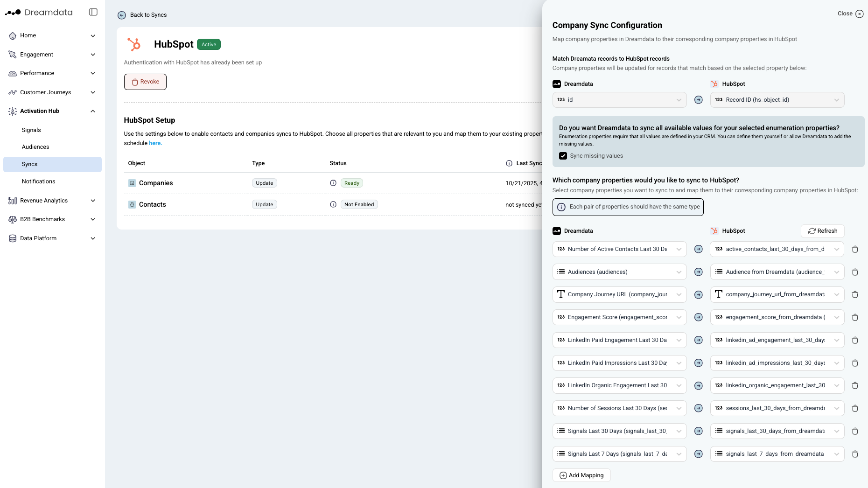The image size is (868, 488).
Task: Click the HubSpot sprocket icon in the header
Action: (134, 44)
